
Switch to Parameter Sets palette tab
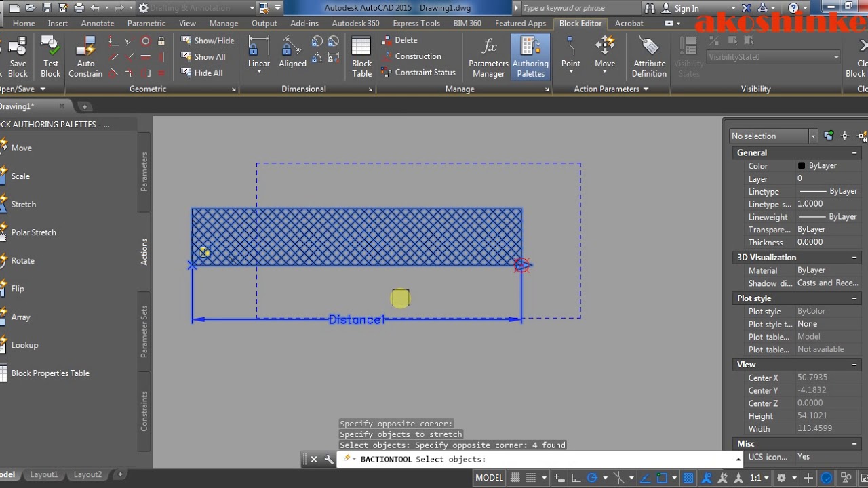coord(144,331)
